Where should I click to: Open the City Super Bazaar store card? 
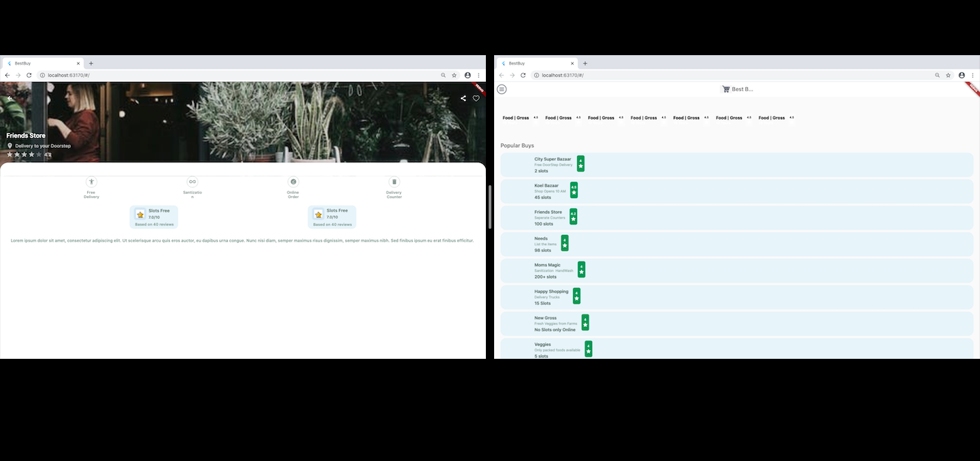pyautogui.click(x=737, y=165)
